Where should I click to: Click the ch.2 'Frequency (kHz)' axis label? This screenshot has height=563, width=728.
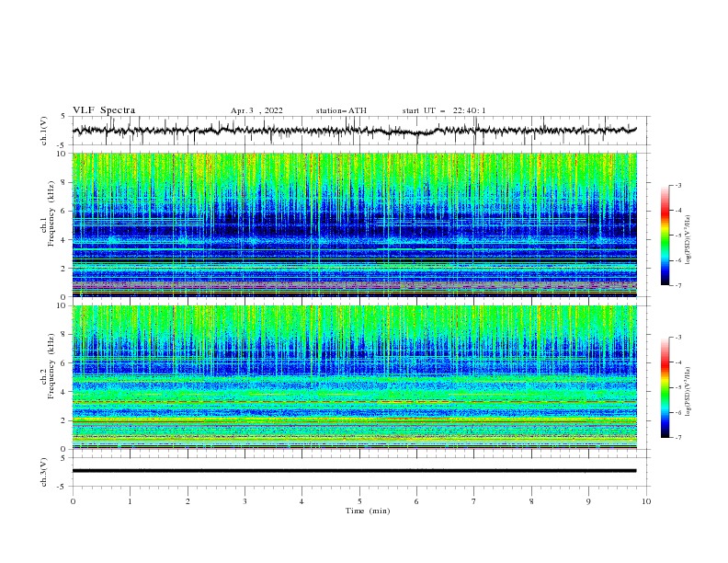click(51, 364)
